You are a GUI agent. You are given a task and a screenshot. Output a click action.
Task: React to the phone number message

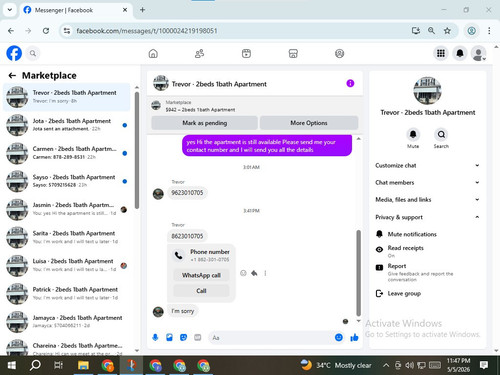[x=243, y=273]
